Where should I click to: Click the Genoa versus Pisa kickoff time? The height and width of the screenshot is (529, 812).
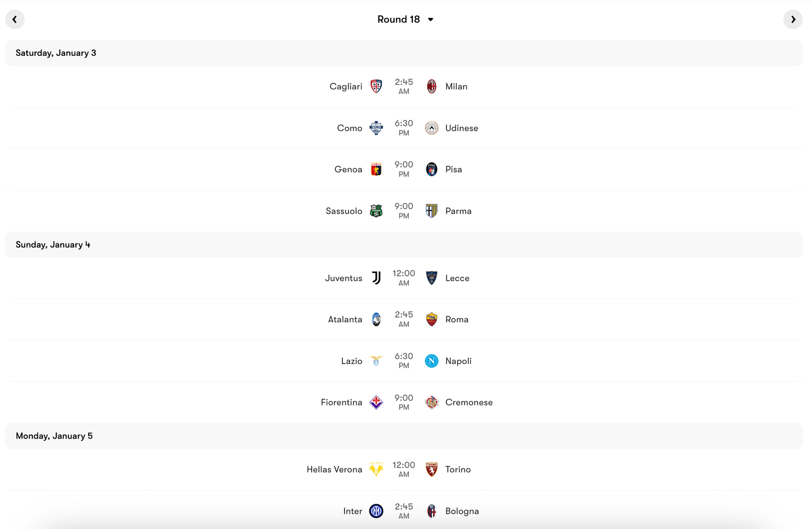(404, 169)
